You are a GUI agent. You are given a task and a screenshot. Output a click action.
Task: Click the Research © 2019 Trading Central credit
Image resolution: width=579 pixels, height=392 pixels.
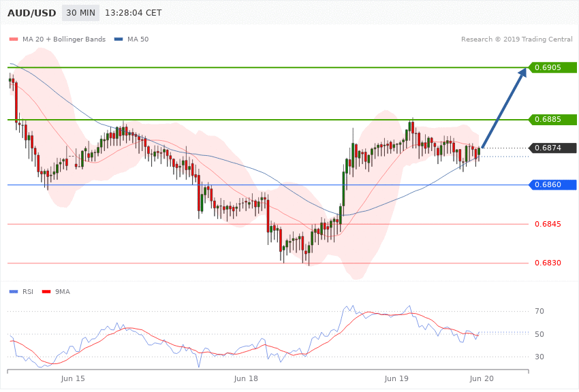(x=516, y=39)
